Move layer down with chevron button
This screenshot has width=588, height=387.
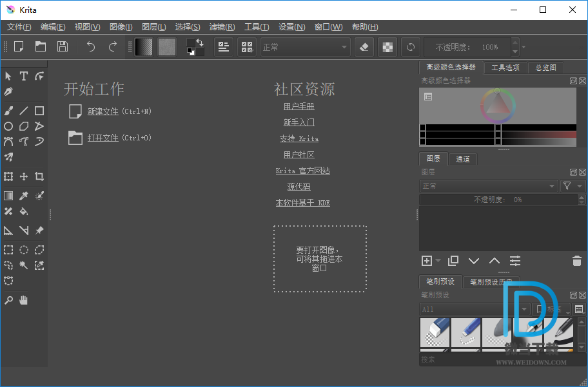click(x=474, y=261)
